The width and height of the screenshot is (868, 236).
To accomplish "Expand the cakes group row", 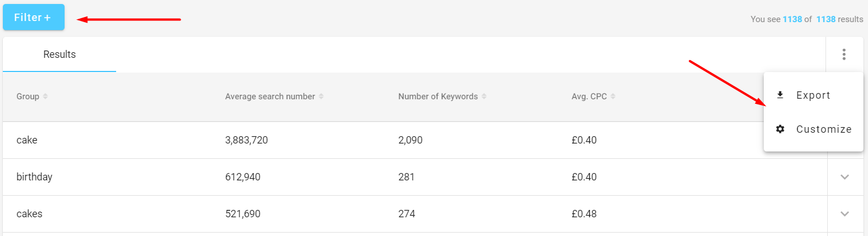I will coord(845,214).
